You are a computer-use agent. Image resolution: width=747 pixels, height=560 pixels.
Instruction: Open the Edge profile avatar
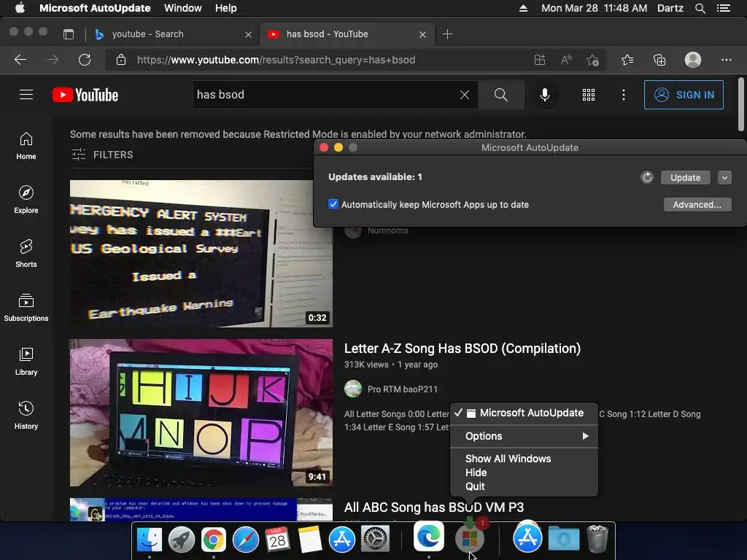coord(693,60)
